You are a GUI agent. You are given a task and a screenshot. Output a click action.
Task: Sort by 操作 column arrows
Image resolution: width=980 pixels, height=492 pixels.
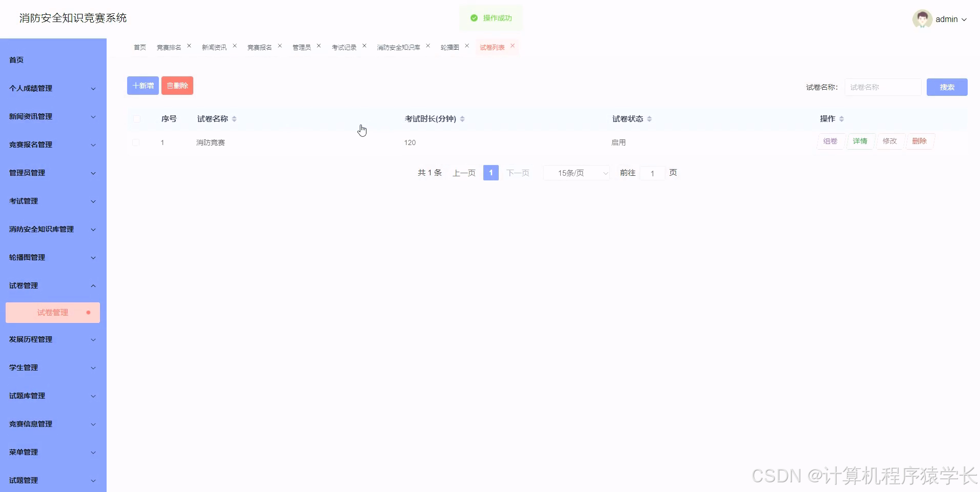(842, 119)
